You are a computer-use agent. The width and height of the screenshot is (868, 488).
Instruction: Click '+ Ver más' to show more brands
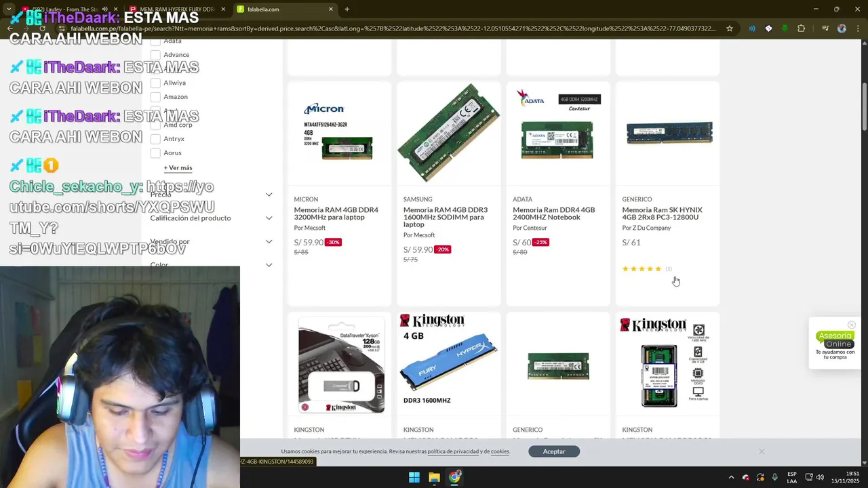pyautogui.click(x=178, y=167)
